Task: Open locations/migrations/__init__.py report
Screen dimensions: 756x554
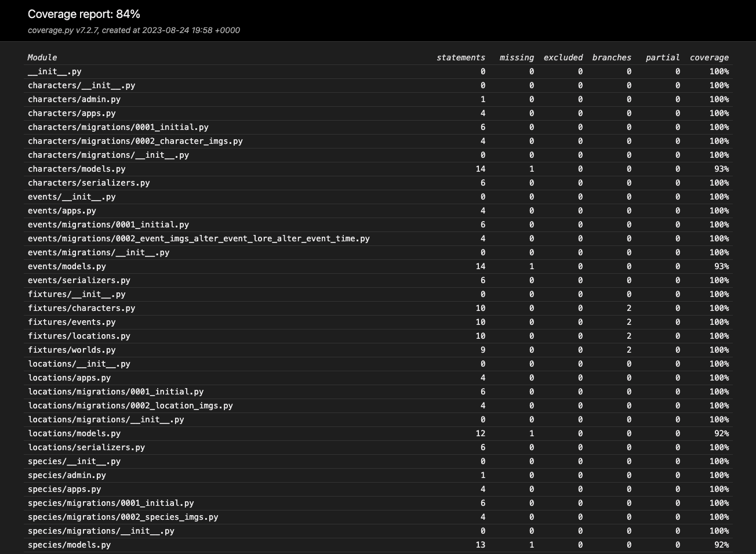Action: point(106,419)
